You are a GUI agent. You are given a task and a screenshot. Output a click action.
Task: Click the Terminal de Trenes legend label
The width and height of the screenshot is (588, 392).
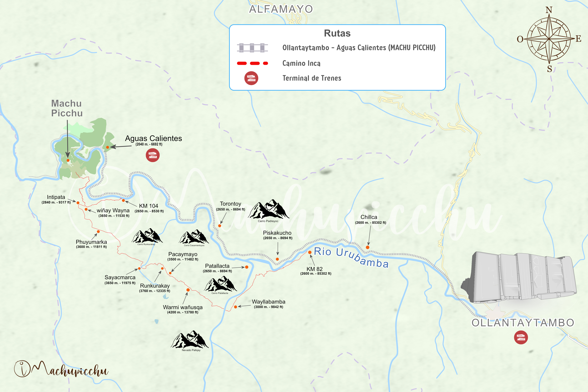tap(312, 78)
